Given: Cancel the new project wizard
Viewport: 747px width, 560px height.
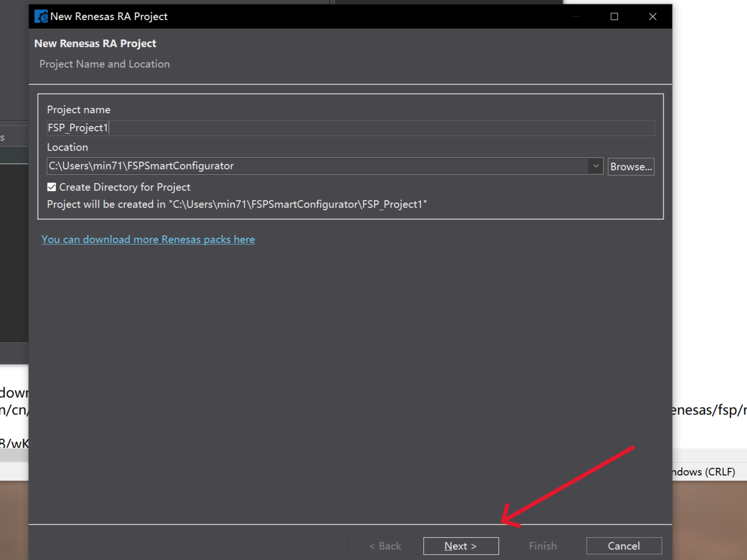Looking at the screenshot, I should (624, 546).
